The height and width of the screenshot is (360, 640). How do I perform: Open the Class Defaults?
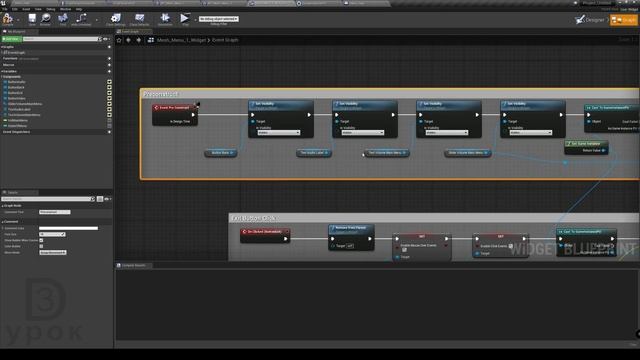139,19
